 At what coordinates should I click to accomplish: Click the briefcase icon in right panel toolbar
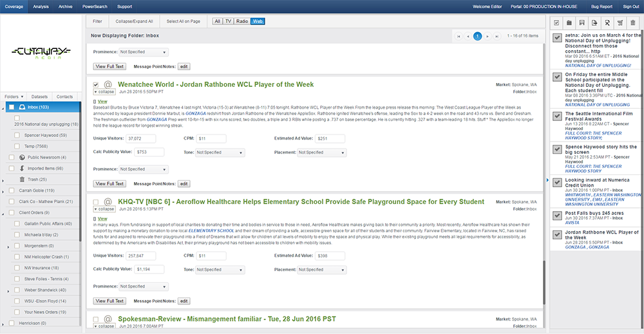pyautogui.click(x=569, y=23)
